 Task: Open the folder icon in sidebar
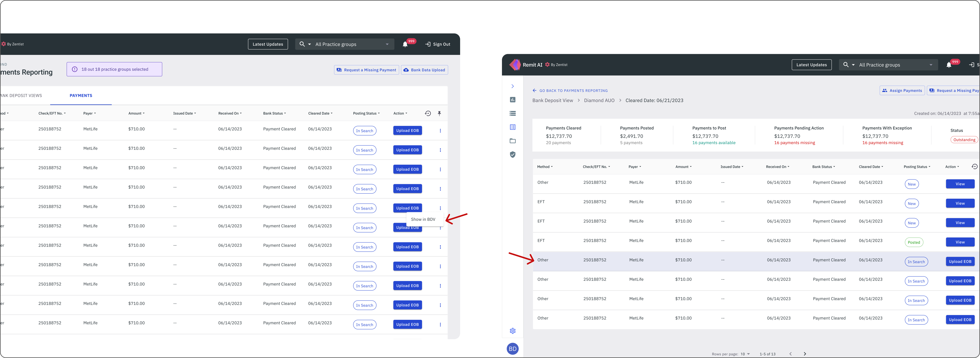tap(513, 141)
